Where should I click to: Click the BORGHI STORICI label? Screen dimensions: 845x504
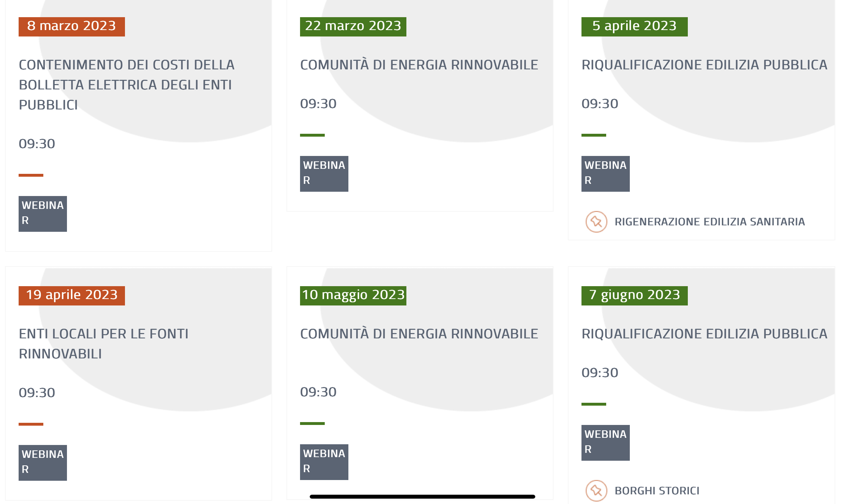pyautogui.click(x=657, y=490)
